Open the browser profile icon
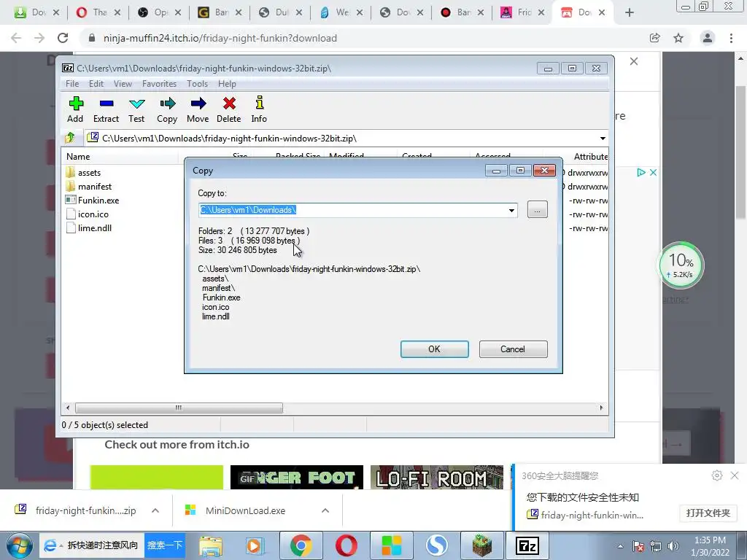The image size is (747, 560). [708, 38]
